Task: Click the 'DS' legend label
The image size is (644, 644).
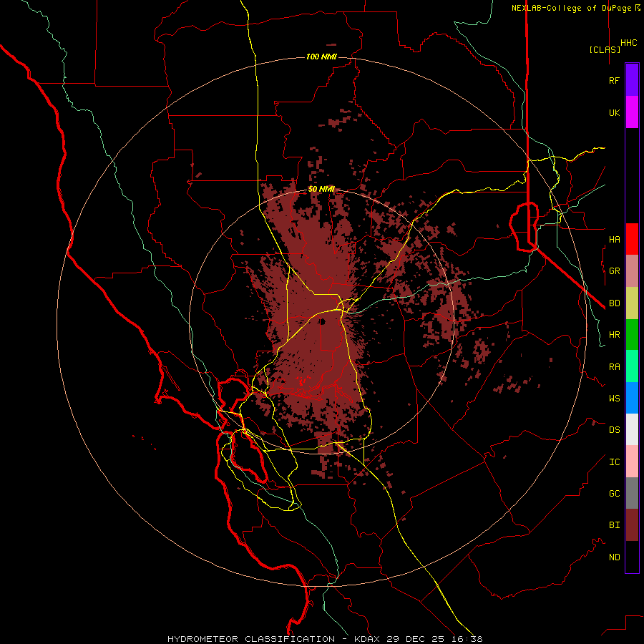Action: pos(614,430)
